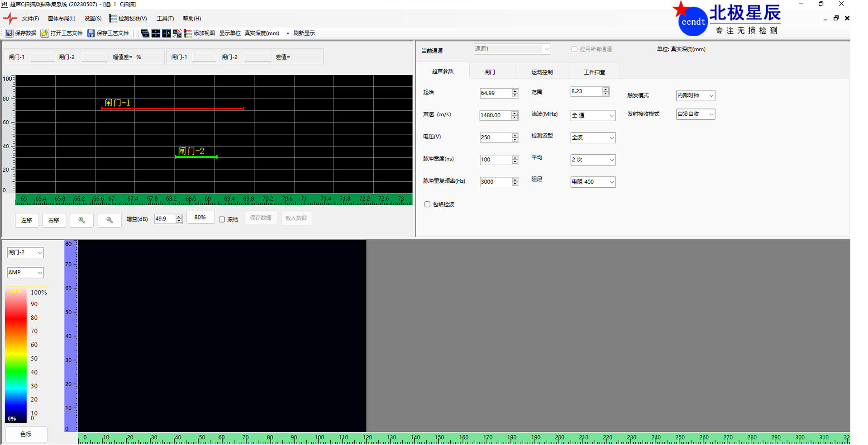Click the 左移 shift left button
Image resolution: width=868 pixels, height=445 pixels.
pyautogui.click(x=27, y=220)
